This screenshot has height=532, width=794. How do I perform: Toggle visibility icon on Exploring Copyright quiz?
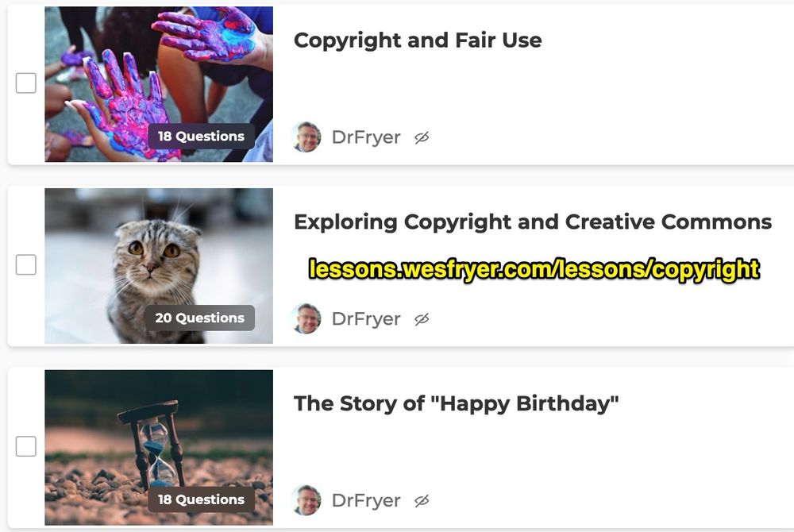(x=422, y=319)
